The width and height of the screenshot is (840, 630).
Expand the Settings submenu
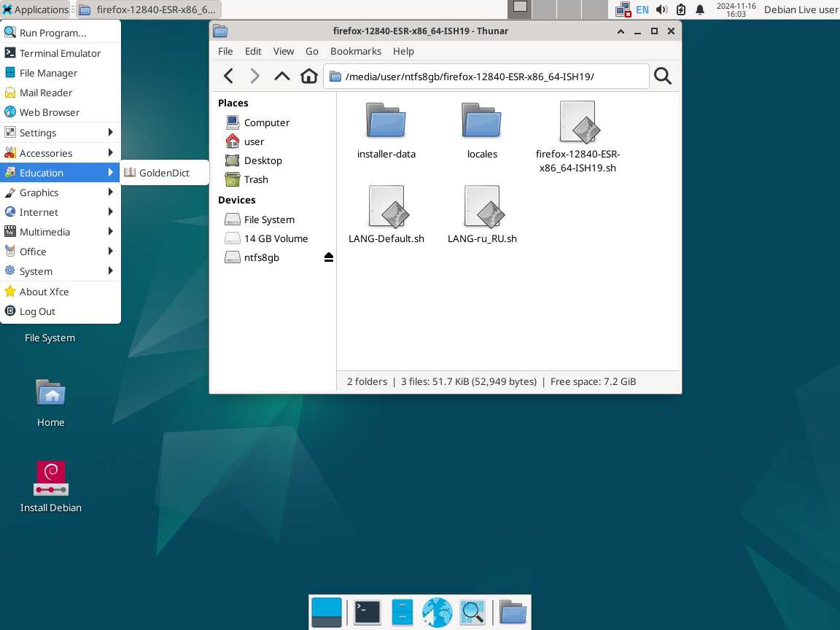(60, 133)
